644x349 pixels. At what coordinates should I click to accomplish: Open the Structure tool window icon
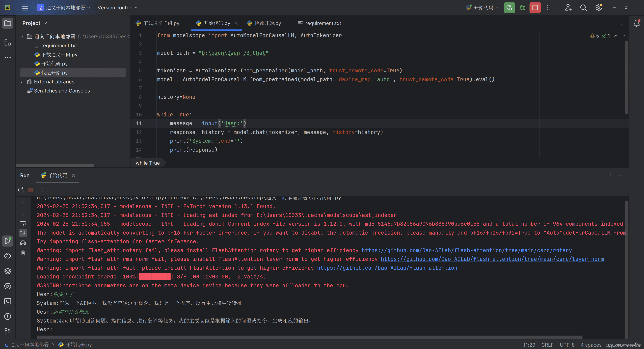(x=8, y=42)
